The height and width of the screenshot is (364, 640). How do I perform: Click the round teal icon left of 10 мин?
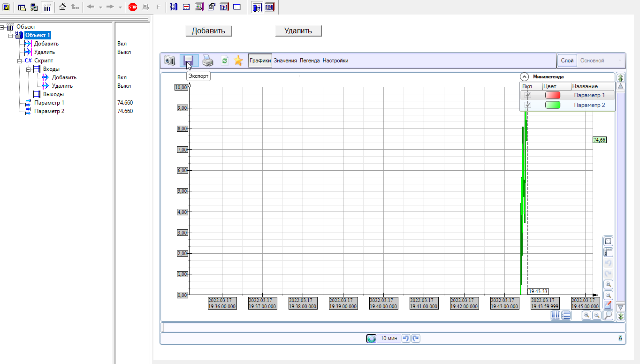(x=372, y=338)
